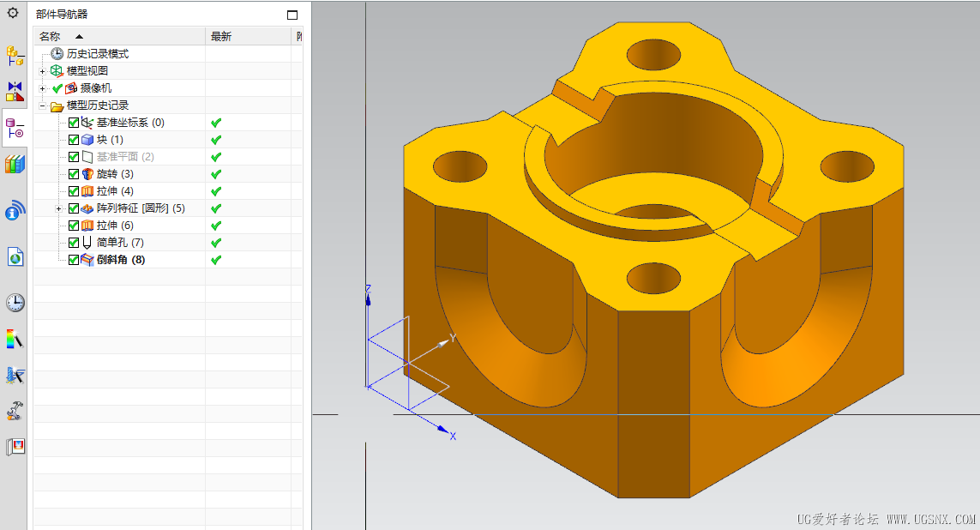
Task: Select the 块 (1) feature
Action: 110,140
